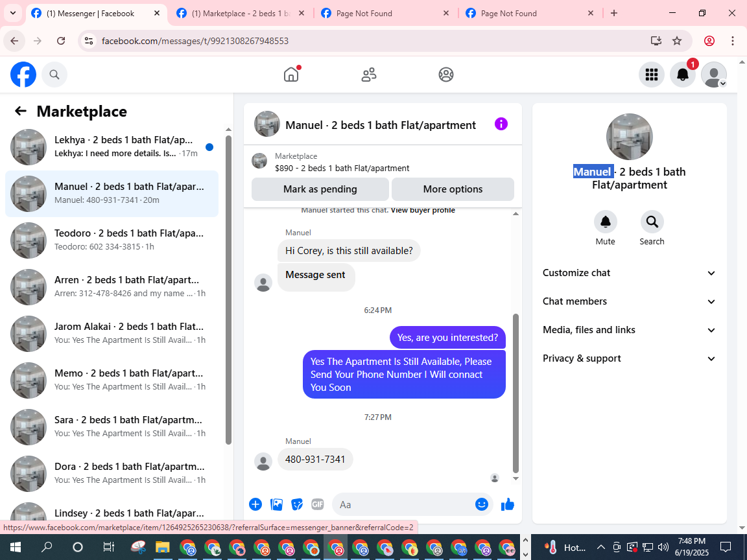Expand the Chat members section
747x560 pixels.
630,301
